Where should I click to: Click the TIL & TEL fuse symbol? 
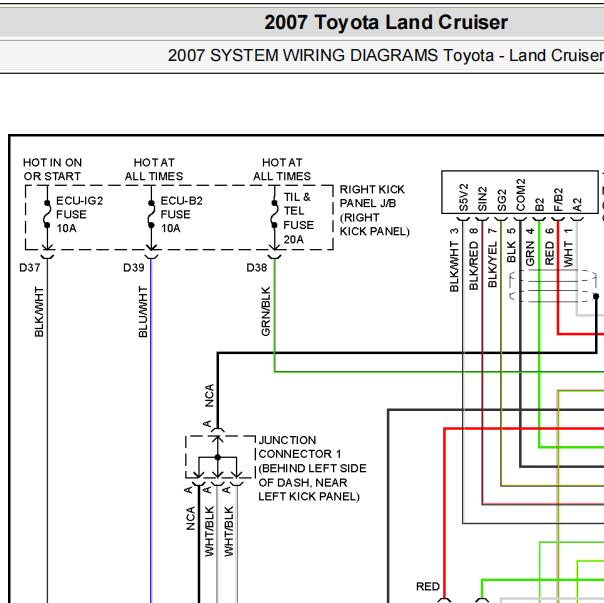coord(274,214)
